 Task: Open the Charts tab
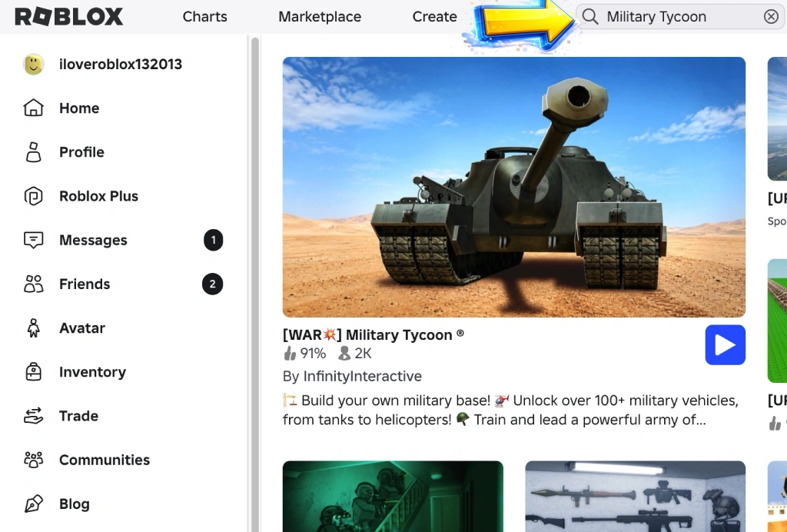[x=204, y=17]
